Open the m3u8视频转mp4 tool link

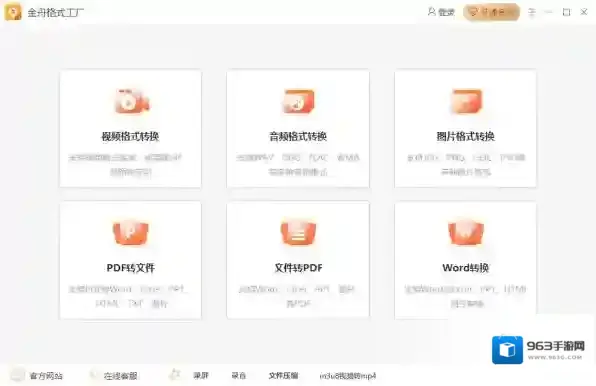348,376
